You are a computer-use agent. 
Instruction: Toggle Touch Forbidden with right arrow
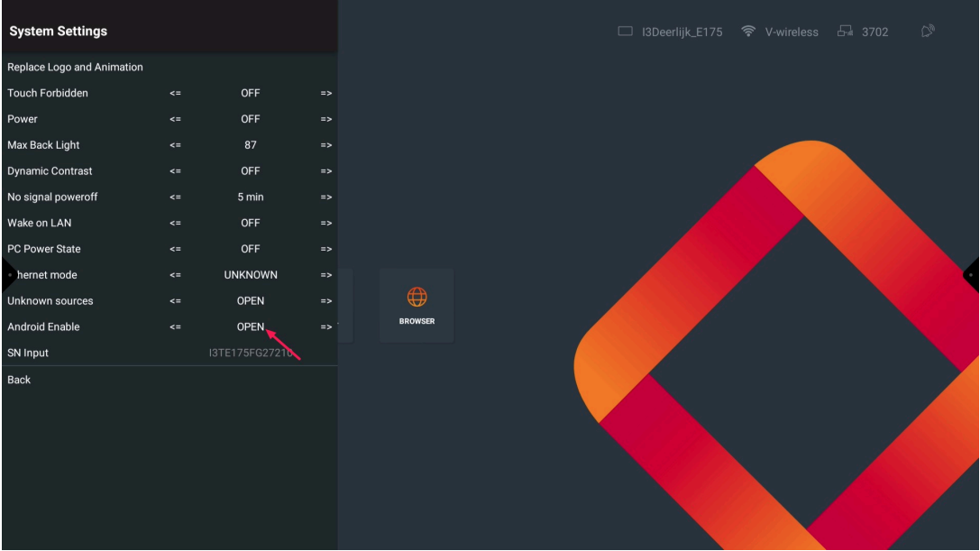tap(325, 94)
